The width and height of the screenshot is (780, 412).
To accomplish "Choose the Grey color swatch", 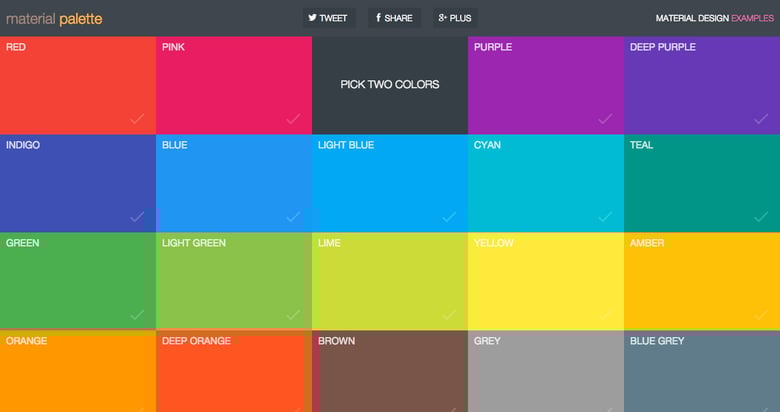I will click(546, 371).
